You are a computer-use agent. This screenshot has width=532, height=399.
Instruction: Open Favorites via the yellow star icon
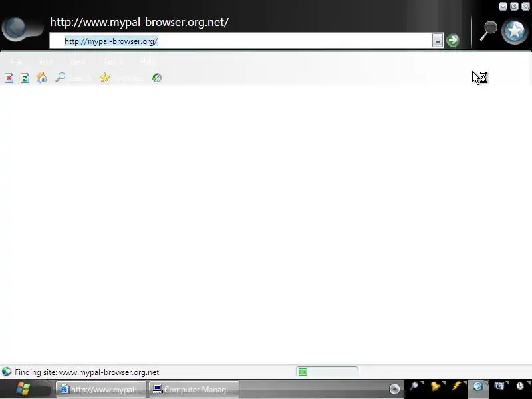click(105, 78)
